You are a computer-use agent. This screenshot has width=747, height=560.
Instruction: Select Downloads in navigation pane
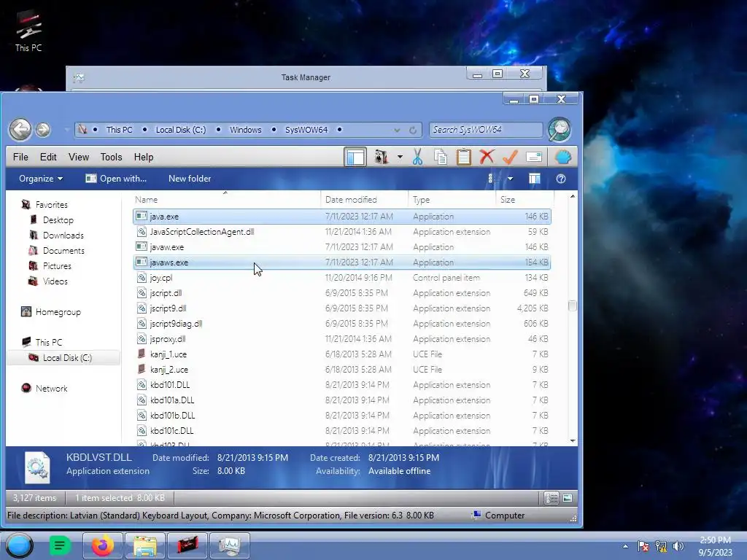tap(63, 236)
